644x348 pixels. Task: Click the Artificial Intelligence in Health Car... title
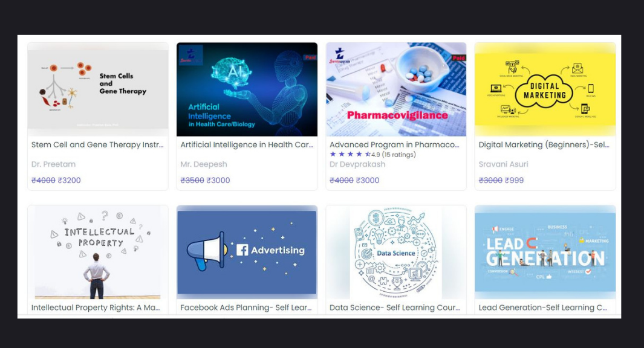tap(247, 144)
